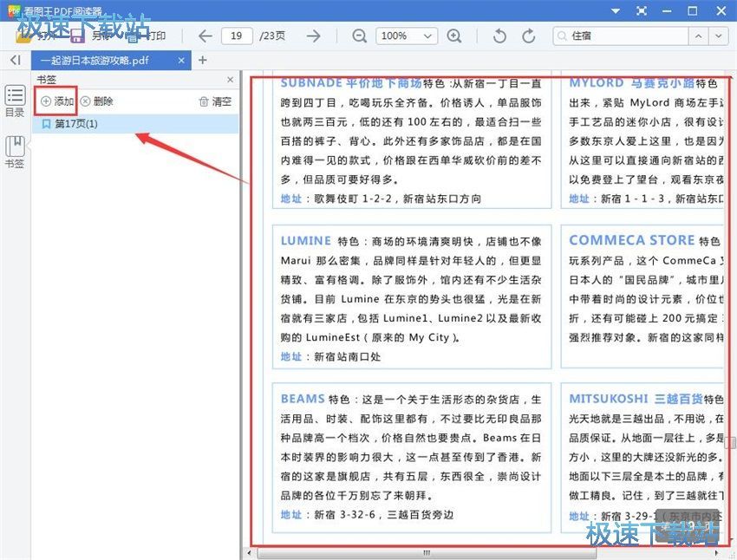
Task: Rotate the page counterclockwise
Action: [x=499, y=36]
